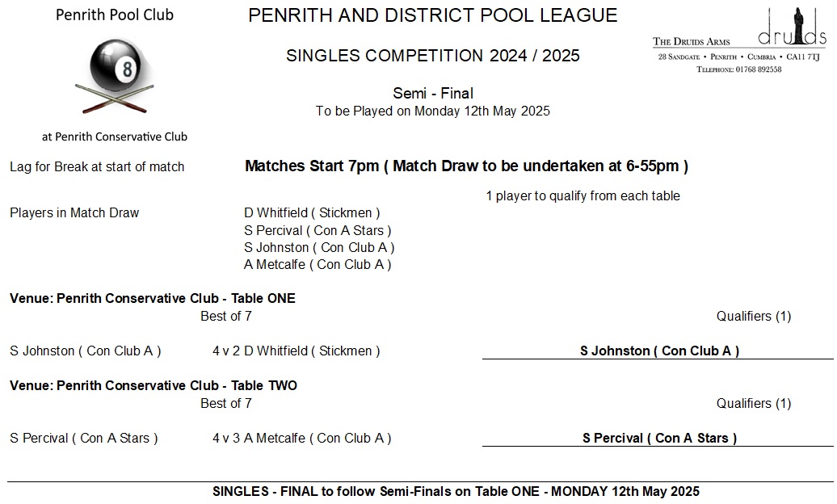The width and height of the screenshot is (837, 504).
Task: Click the Lag for Break text
Action: [x=97, y=167]
